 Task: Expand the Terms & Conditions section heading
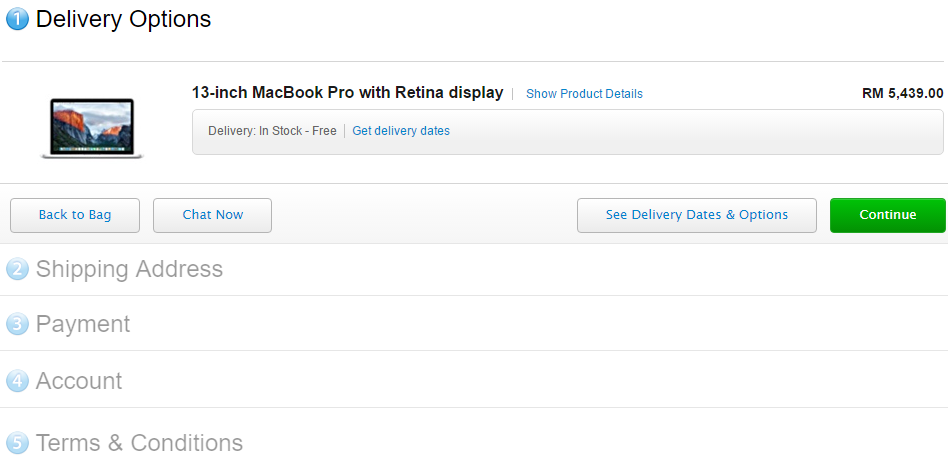pyautogui.click(x=139, y=443)
